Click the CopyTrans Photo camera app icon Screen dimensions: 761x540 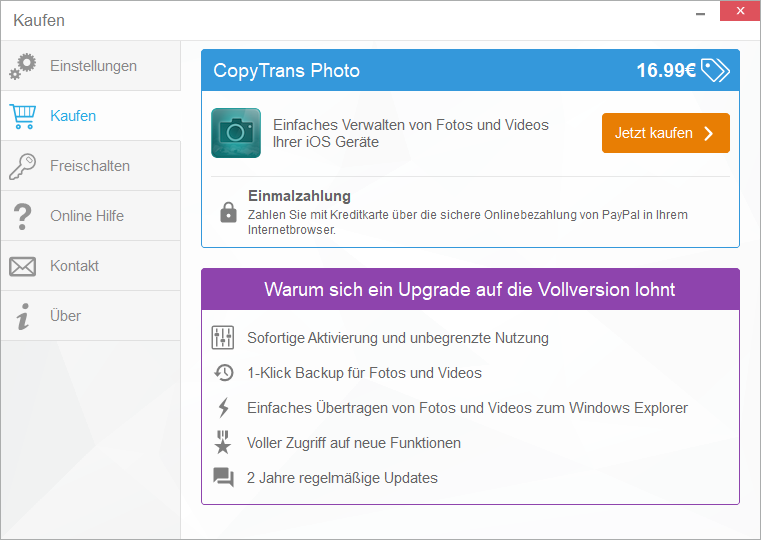[x=236, y=133]
